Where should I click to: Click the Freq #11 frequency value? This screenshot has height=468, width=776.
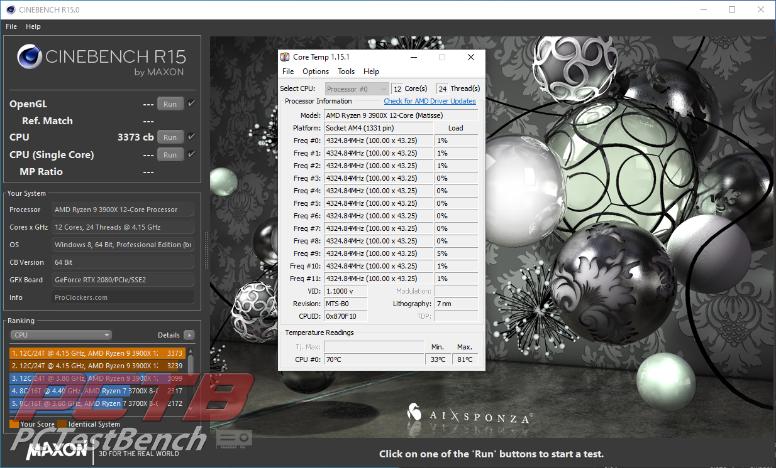pyautogui.click(x=379, y=279)
